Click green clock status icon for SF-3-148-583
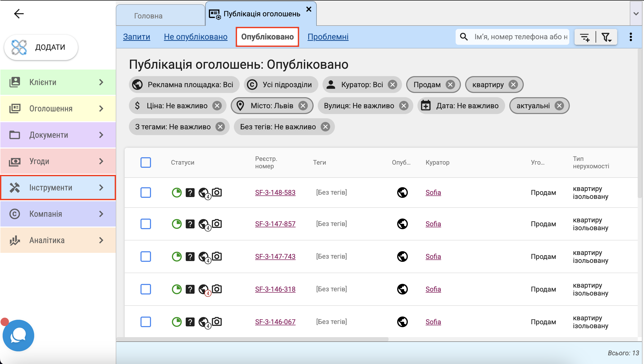The width and height of the screenshot is (644, 364). point(177,193)
